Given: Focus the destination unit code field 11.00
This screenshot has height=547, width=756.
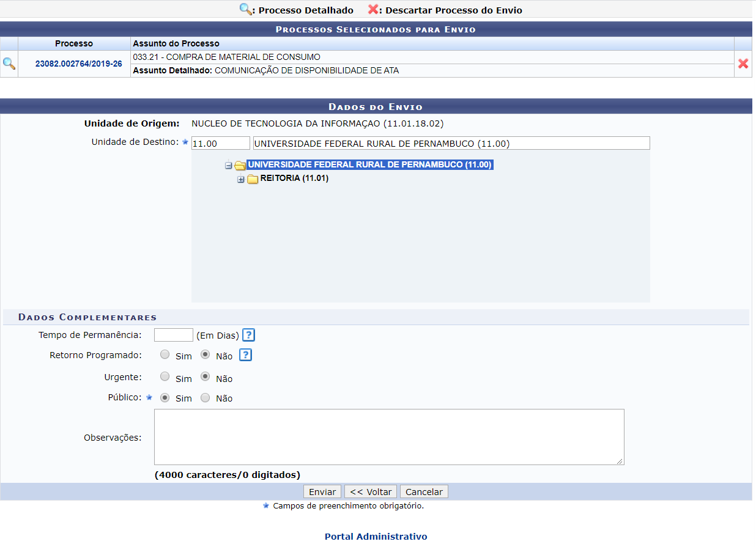Looking at the screenshot, I should (x=220, y=143).
